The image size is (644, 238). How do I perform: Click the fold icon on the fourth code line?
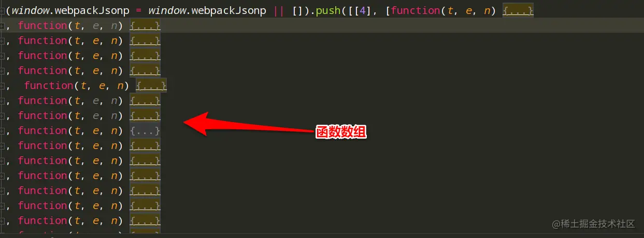2,56
